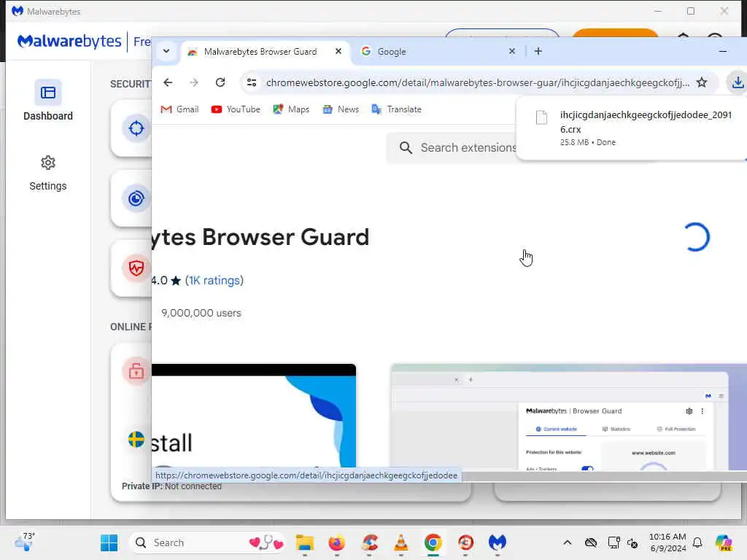Open CCleaner taskbar icon
747x560 pixels.
coord(369,542)
